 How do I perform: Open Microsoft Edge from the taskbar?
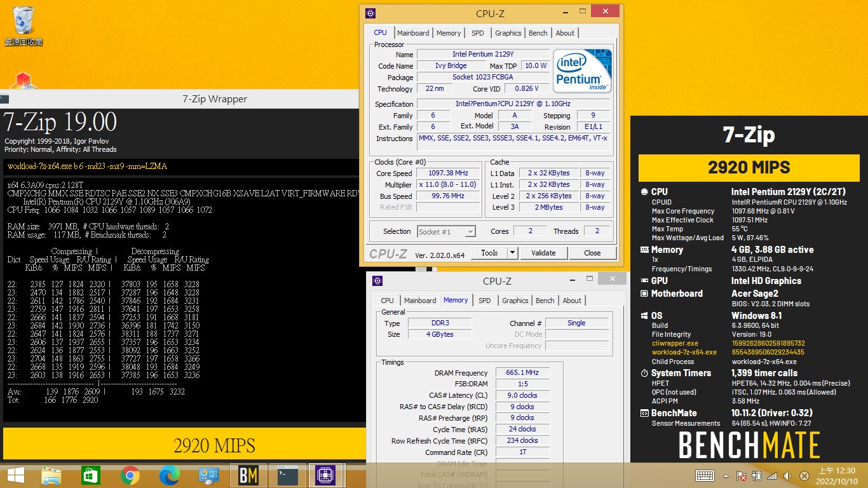pyautogui.click(x=169, y=475)
